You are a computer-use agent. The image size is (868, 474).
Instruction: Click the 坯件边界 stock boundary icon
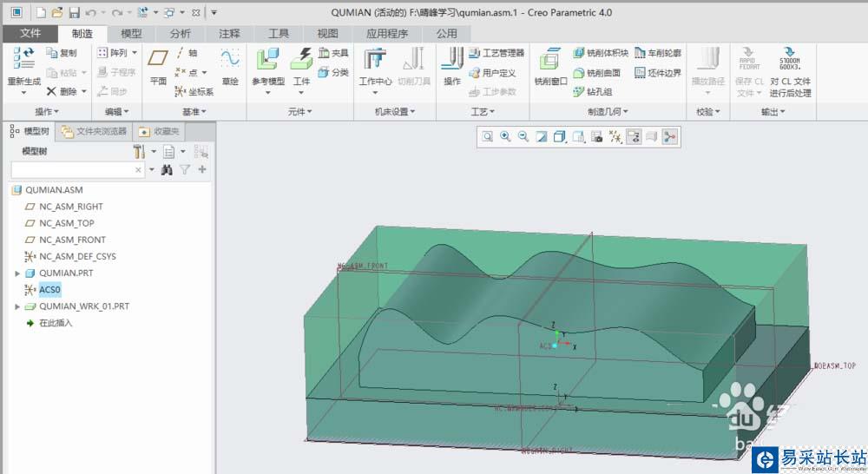pyautogui.click(x=640, y=73)
